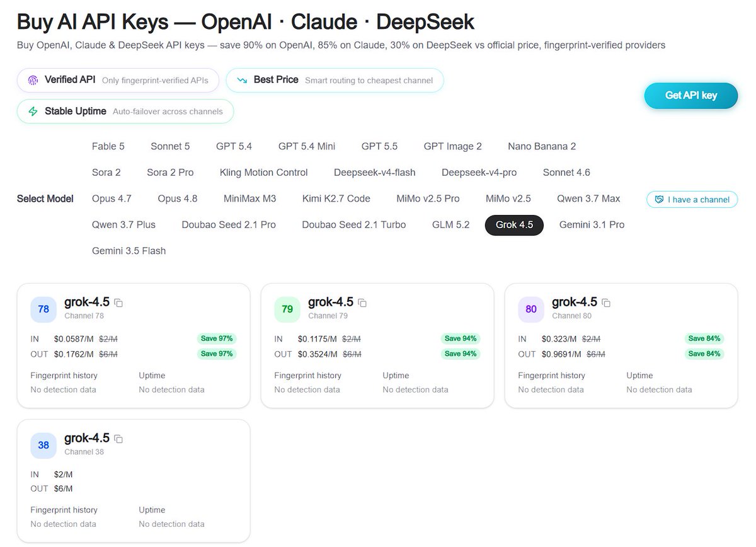Click the Save 97% tag on Channel 78 IN row

tap(217, 338)
